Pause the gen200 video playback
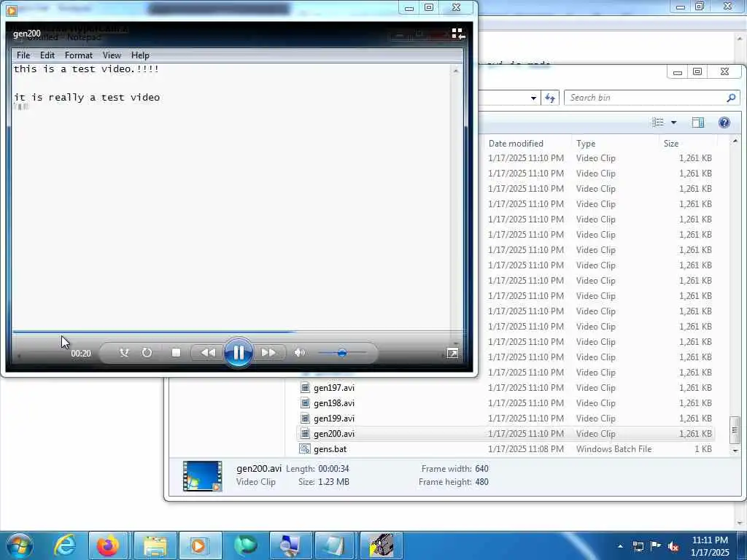 click(239, 353)
